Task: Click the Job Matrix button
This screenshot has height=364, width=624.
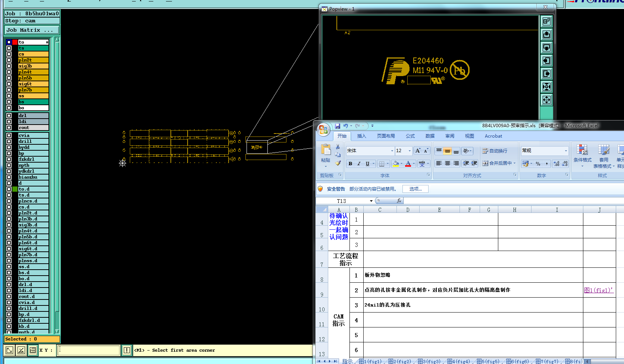Action: 32,30
